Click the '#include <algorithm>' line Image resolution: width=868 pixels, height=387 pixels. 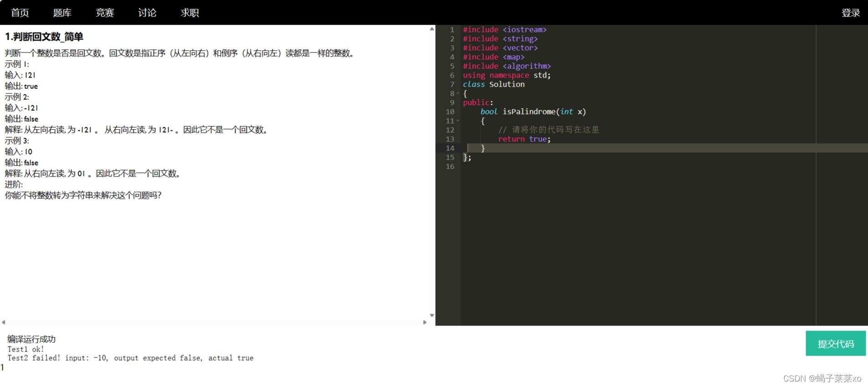pyautogui.click(x=507, y=66)
